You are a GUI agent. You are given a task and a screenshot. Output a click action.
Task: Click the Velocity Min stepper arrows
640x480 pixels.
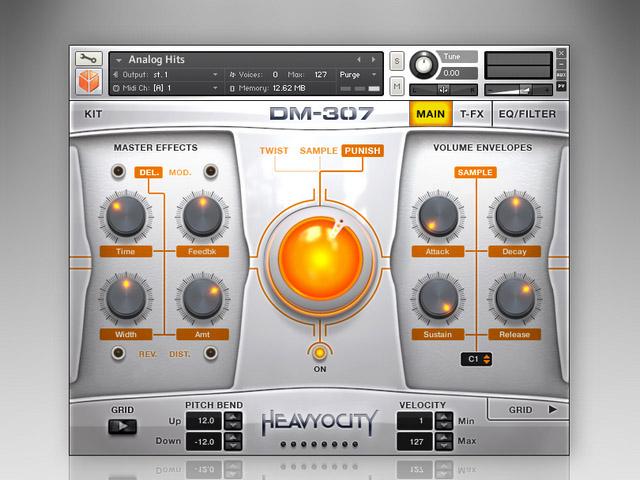pos(444,421)
